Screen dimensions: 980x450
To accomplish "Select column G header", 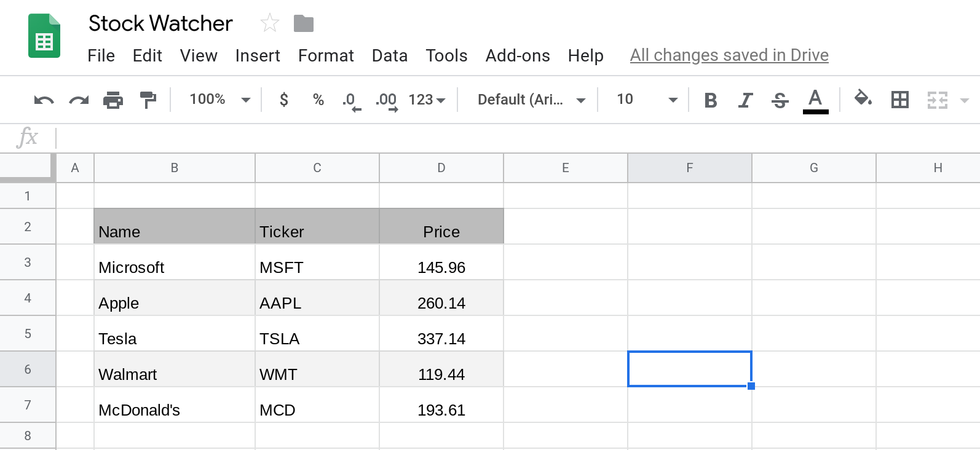I will pyautogui.click(x=814, y=168).
